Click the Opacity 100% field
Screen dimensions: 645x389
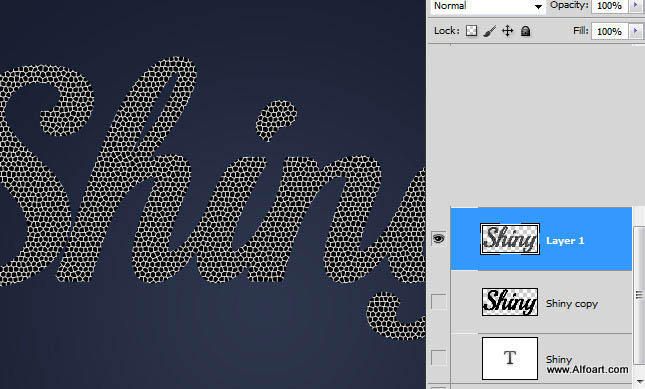point(610,5)
